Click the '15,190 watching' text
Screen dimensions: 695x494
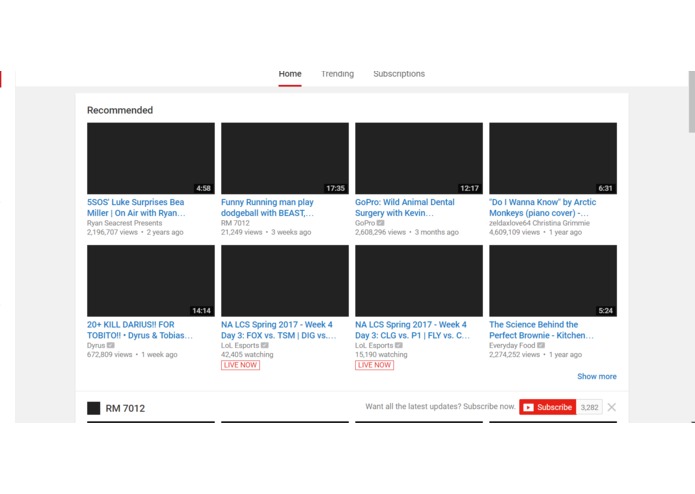[x=381, y=354]
